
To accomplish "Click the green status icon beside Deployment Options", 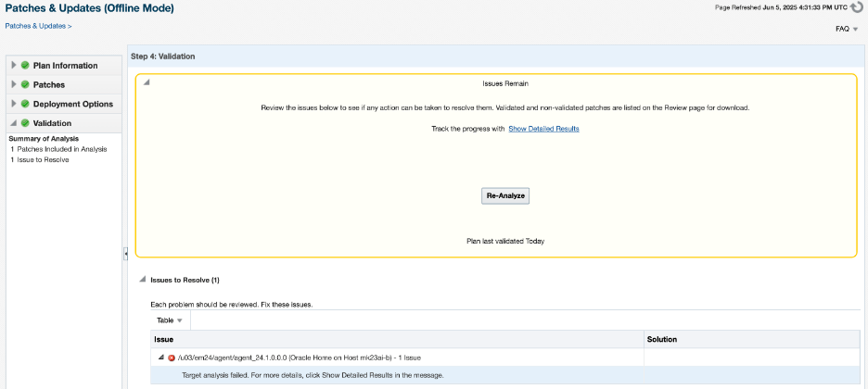I will pyautogui.click(x=25, y=105).
